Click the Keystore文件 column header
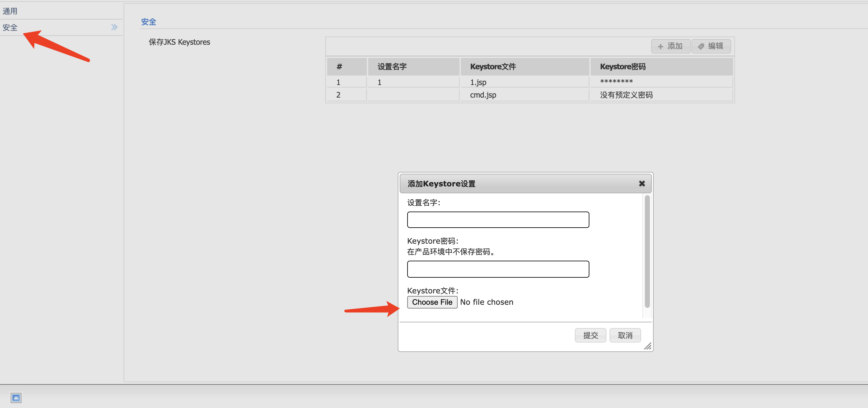 [492, 66]
